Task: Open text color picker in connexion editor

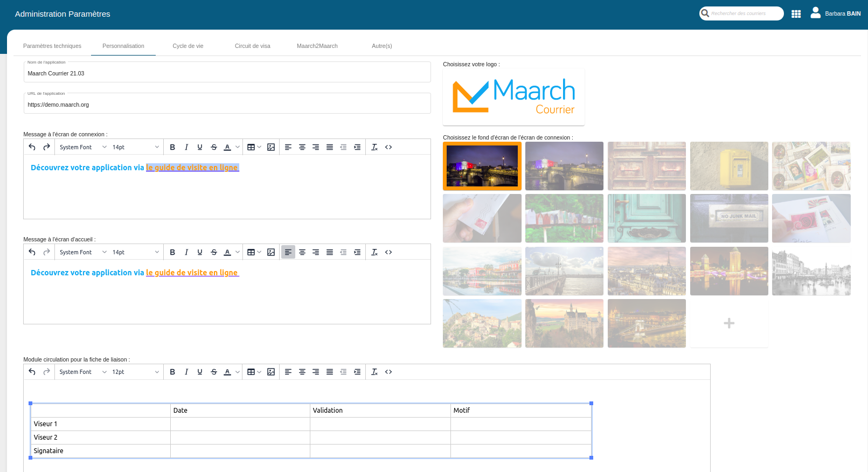Action: pyautogui.click(x=237, y=147)
